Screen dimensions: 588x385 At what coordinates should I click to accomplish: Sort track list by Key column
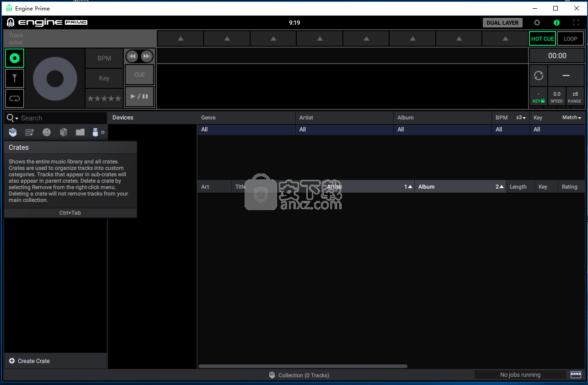[x=546, y=187]
